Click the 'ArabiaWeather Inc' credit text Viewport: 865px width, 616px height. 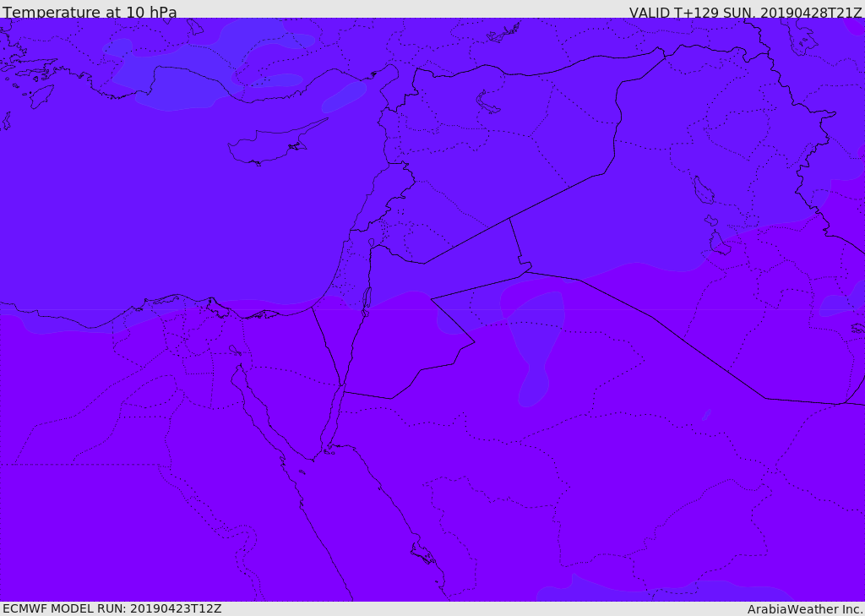click(x=805, y=609)
